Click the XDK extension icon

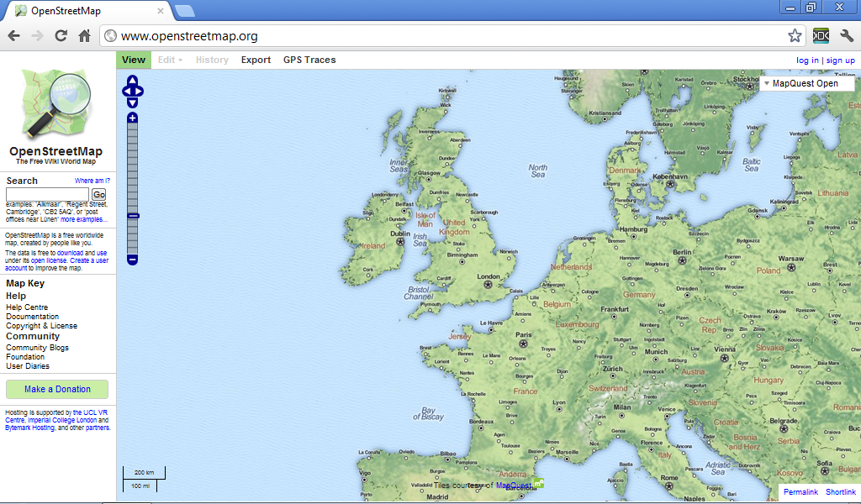pyautogui.click(x=821, y=35)
